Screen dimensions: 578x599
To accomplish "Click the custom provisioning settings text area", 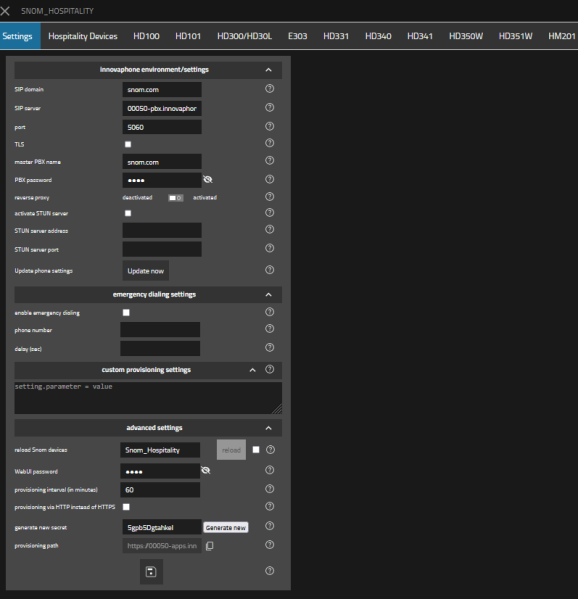I will [x=148, y=398].
